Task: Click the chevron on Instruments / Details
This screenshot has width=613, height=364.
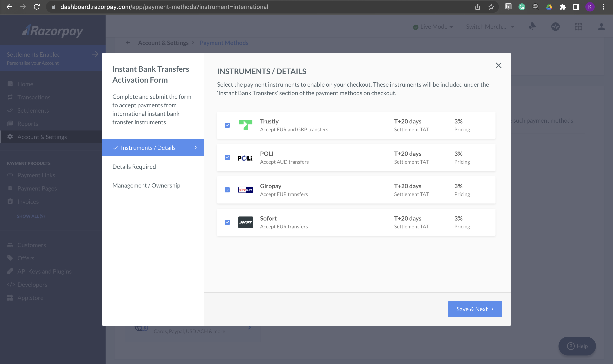Action: (x=195, y=148)
